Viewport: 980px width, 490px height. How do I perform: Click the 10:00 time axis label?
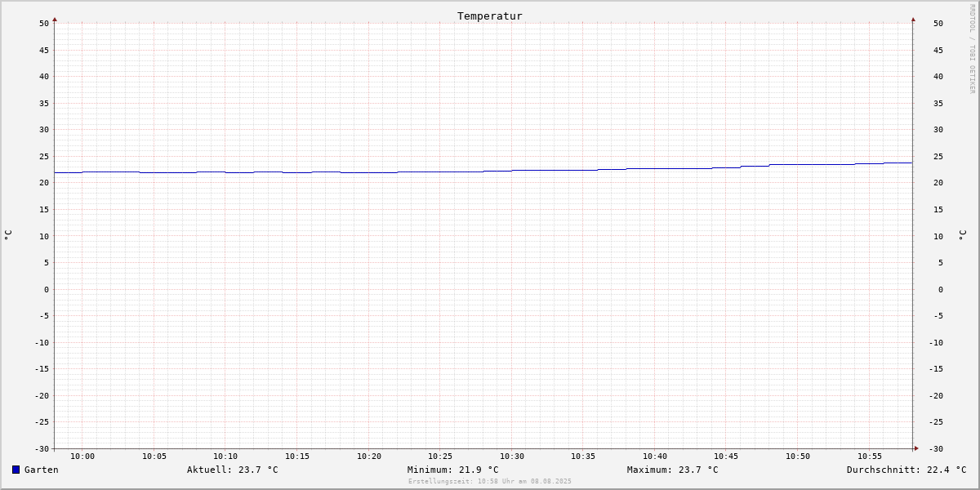pyautogui.click(x=82, y=457)
